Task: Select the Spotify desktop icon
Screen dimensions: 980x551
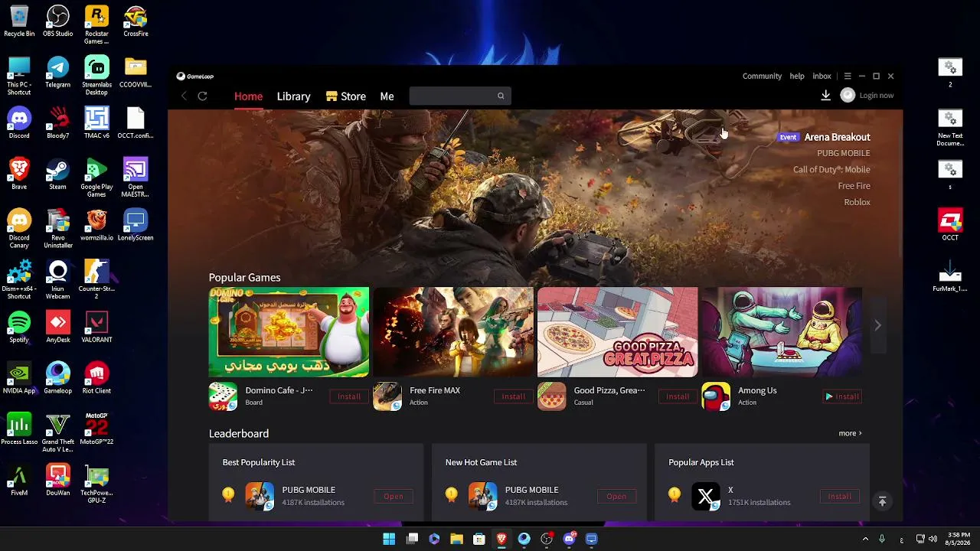Action: [x=19, y=327]
